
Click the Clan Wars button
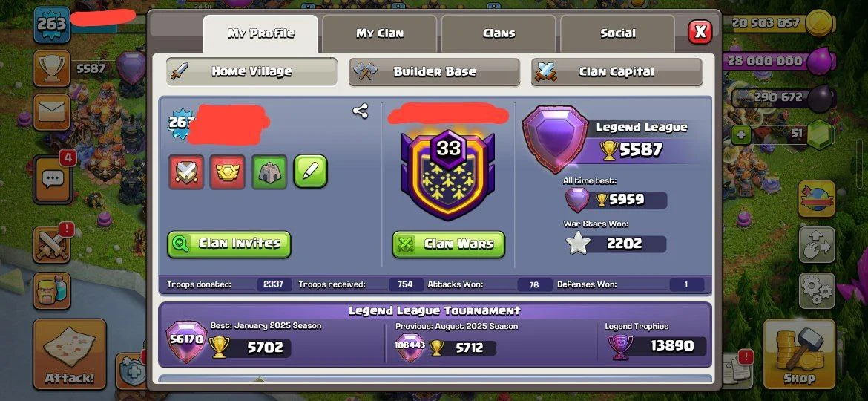[448, 244]
